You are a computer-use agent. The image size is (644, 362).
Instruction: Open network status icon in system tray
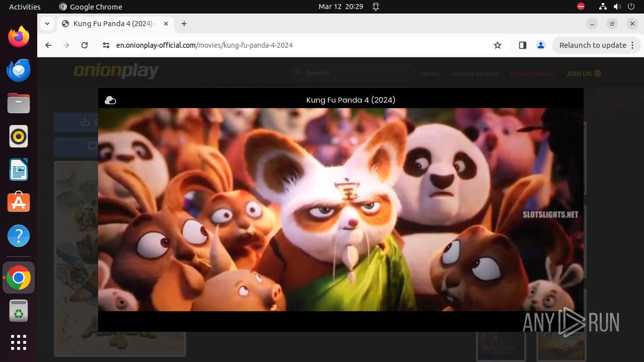click(603, 7)
